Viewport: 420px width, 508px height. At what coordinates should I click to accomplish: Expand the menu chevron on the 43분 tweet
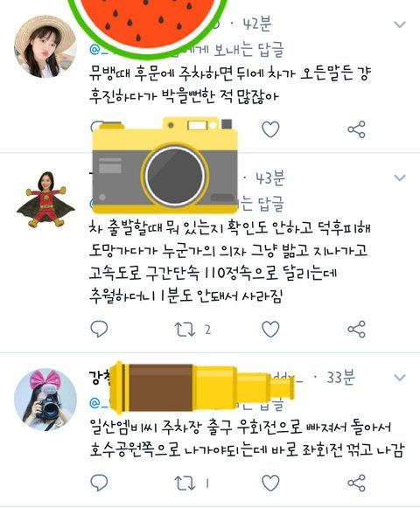pyautogui.click(x=400, y=177)
